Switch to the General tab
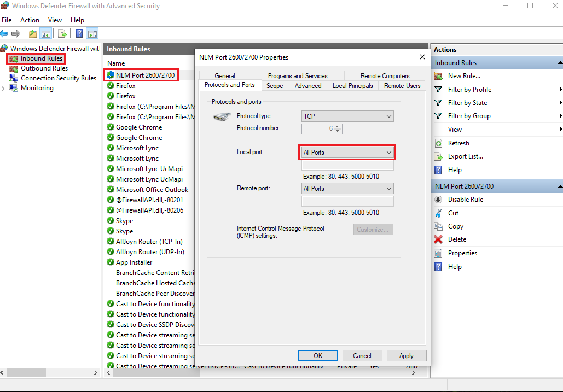The height and width of the screenshot is (392, 563). click(x=225, y=75)
